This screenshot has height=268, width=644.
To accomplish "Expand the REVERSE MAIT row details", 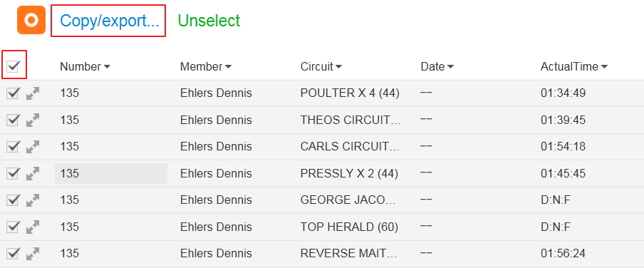I will point(33,254).
